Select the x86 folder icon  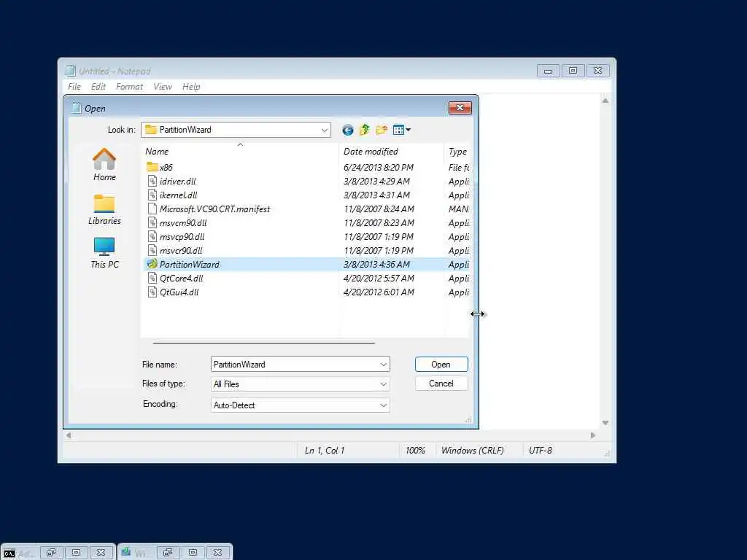pyautogui.click(x=152, y=167)
